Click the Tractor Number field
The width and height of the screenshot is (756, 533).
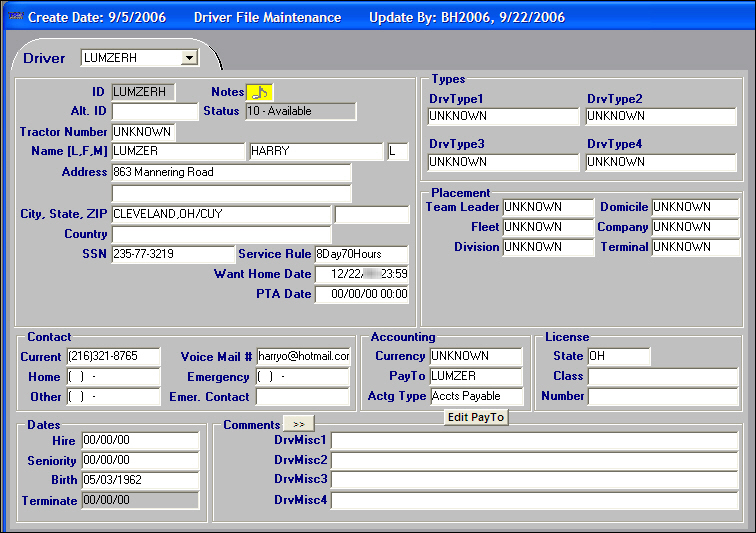pyautogui.click(x=142, y=132)
